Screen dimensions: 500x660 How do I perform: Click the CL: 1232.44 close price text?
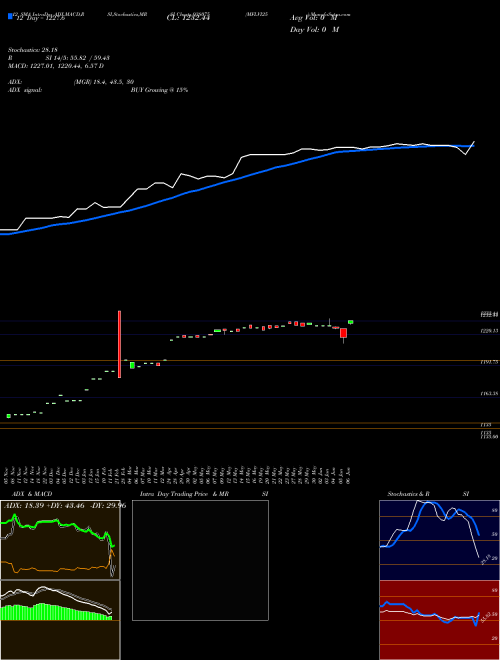(188, 18)
